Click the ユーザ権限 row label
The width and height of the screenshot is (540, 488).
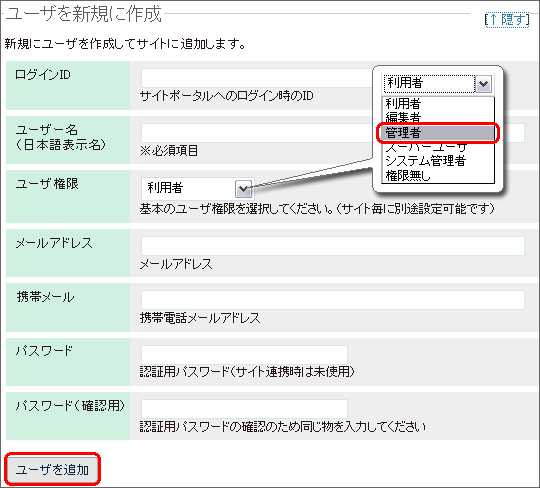point(47,184)
